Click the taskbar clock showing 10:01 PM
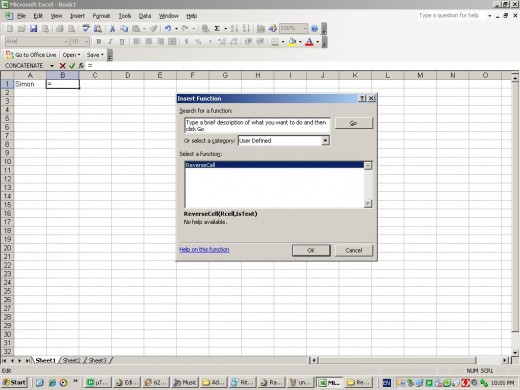 click(503, 383)
